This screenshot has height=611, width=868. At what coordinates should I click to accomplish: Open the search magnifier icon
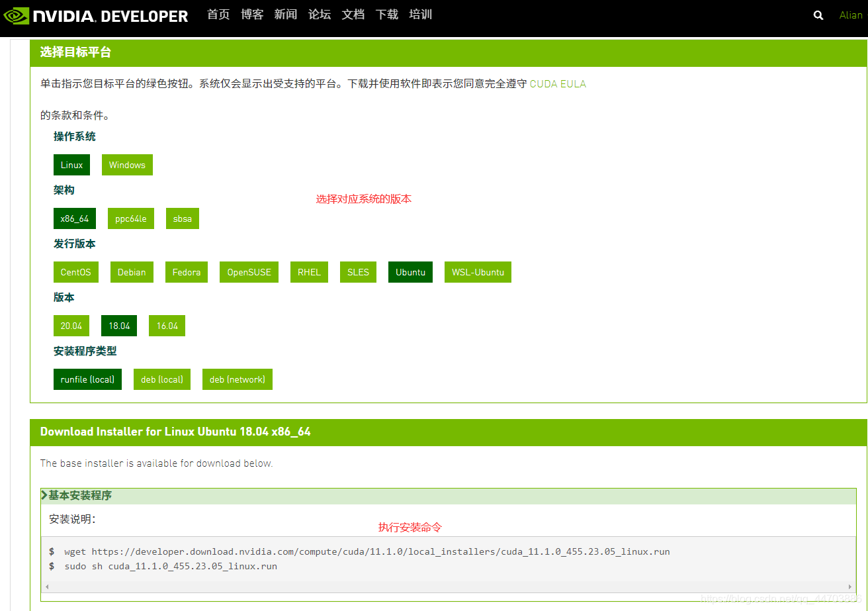(818, 15)
